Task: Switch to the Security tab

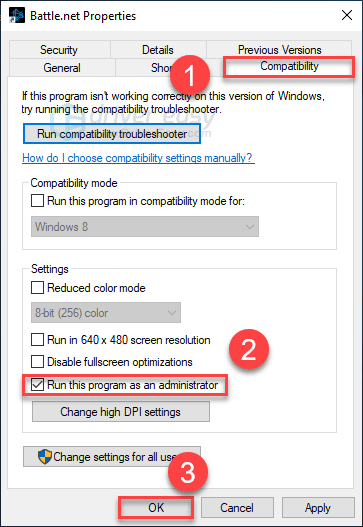Action: point(59,50)
